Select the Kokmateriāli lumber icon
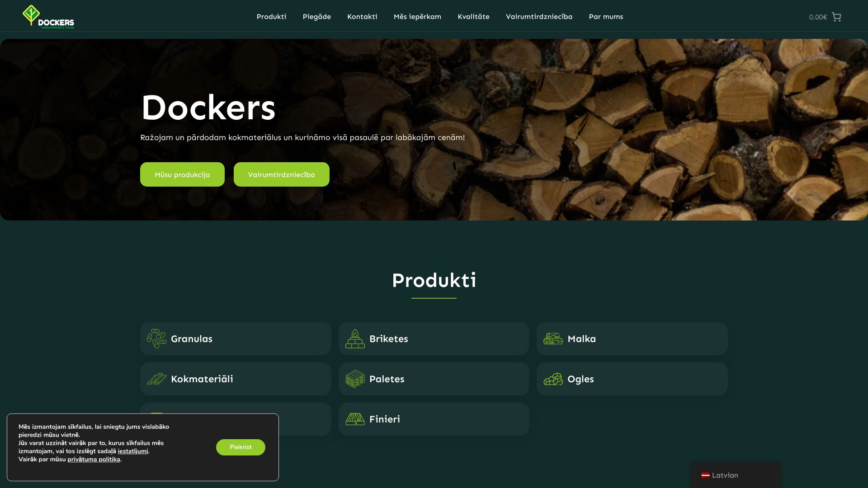The height and width of the screenshot is (488, 868). pyautogui.click(x=156, y=379)
